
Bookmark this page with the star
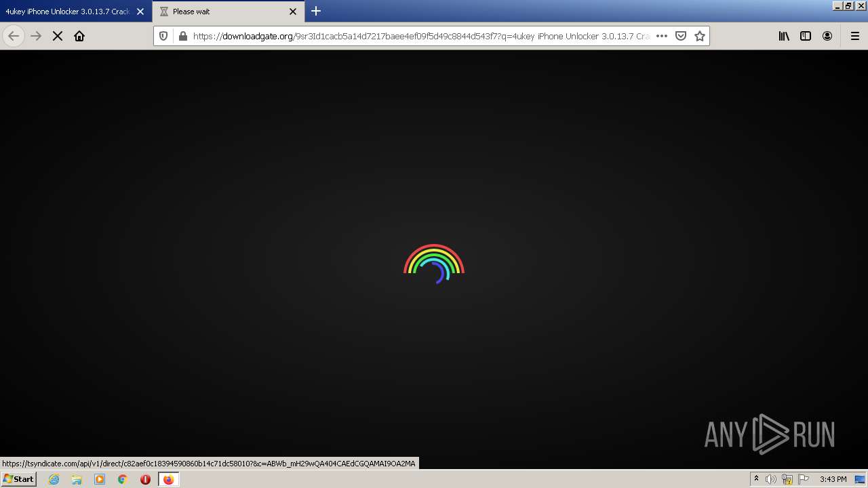tap(700, 36)
